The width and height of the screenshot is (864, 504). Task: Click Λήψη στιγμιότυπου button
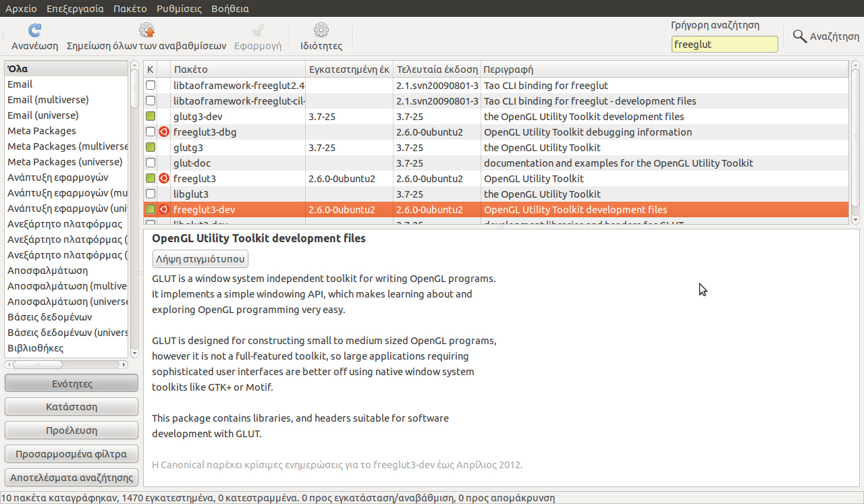[200, 259]
